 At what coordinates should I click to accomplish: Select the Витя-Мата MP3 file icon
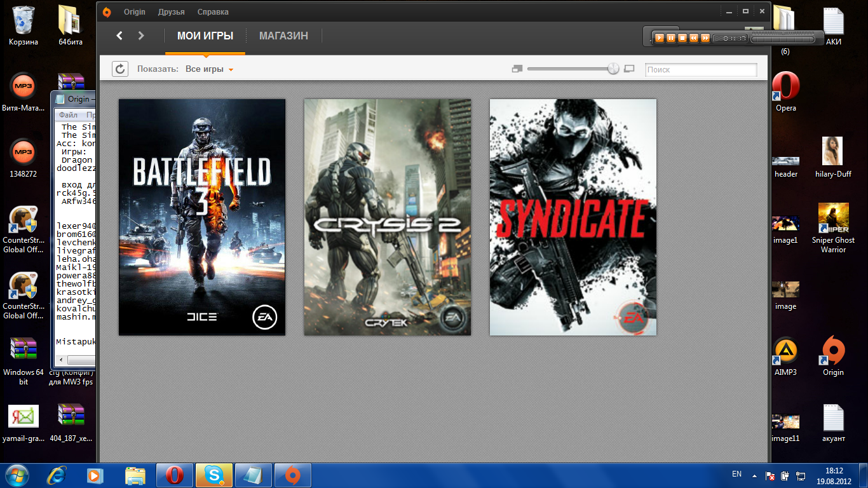coord(24,91)
